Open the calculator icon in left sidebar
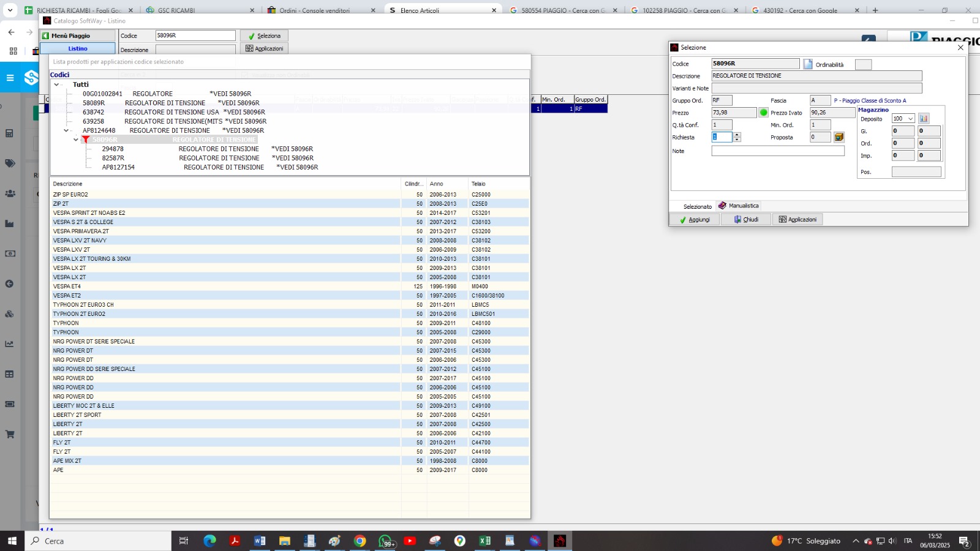The height and width of the screenshot is (551, 980). point(10,133)
